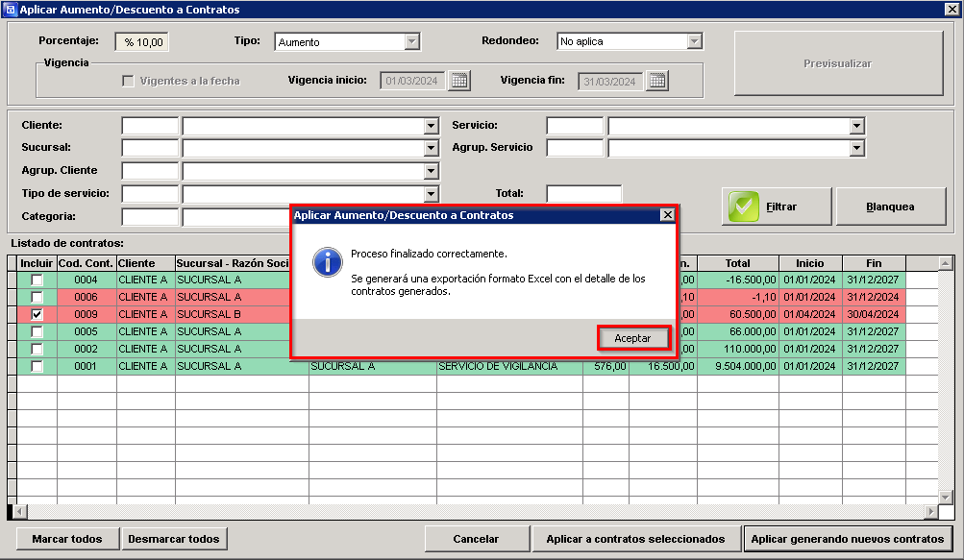Screen dimensions: 964x560
Task: Close the message dialog with its X
Action: tap(667, 214)
